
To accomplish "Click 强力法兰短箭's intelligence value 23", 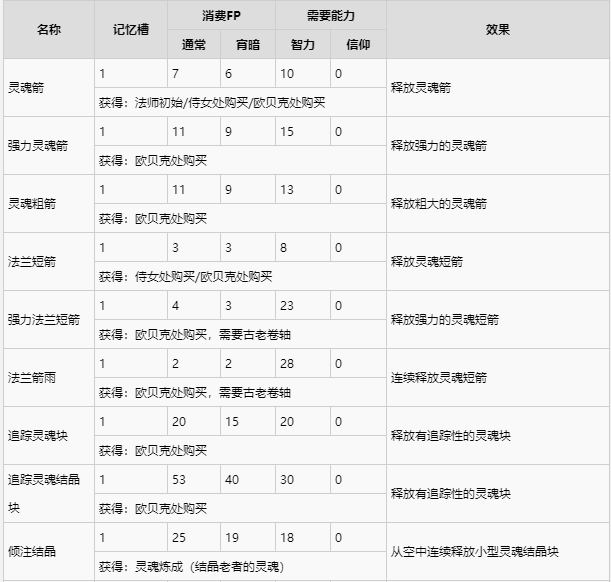I will tap(287, 306).
